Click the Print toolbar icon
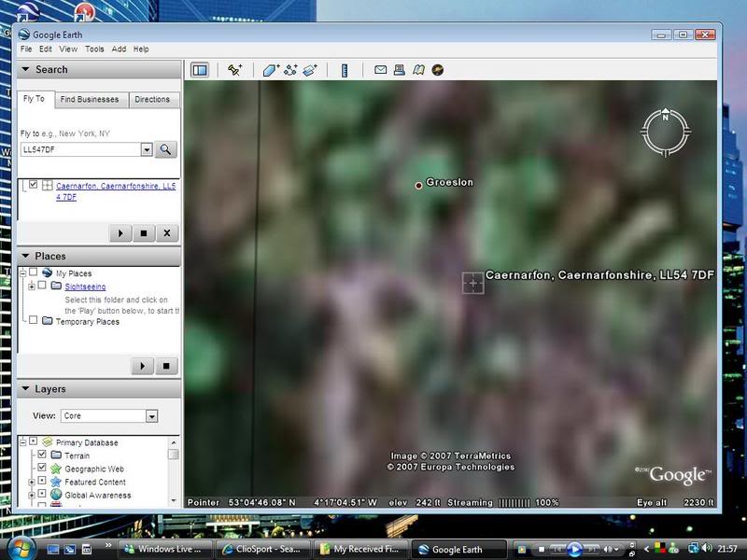Image resolution: width=747 pixels, height=560 pixels. 400,70
